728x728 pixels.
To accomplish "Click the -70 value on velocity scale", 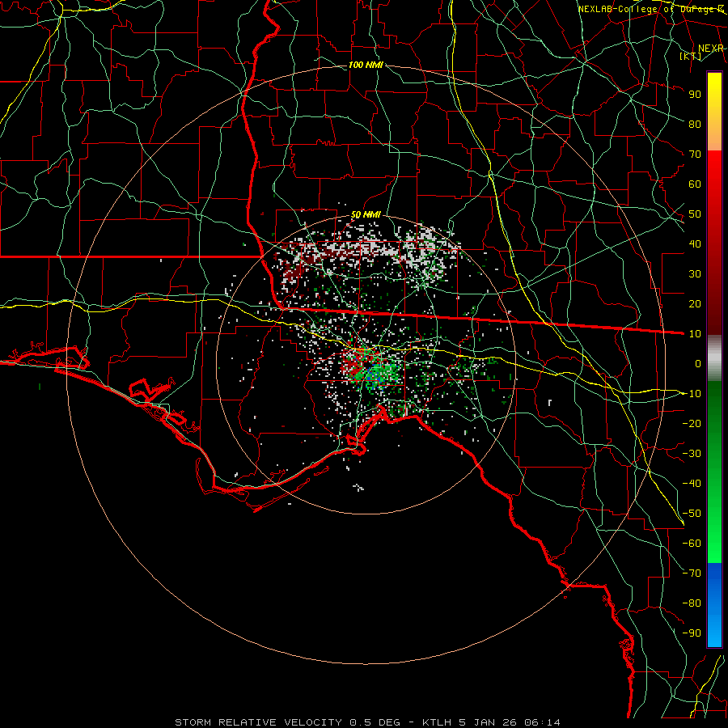I will (x=692, y=574).
